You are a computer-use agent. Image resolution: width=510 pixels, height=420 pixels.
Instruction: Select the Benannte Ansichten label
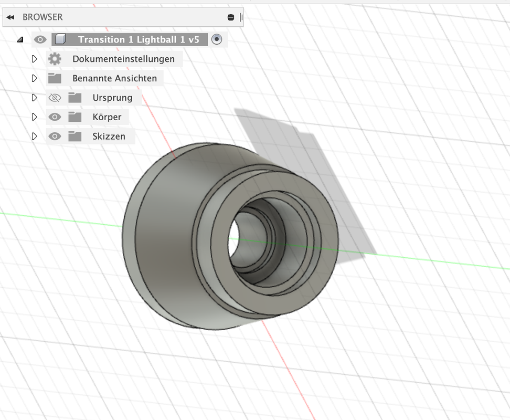[114, 78]
